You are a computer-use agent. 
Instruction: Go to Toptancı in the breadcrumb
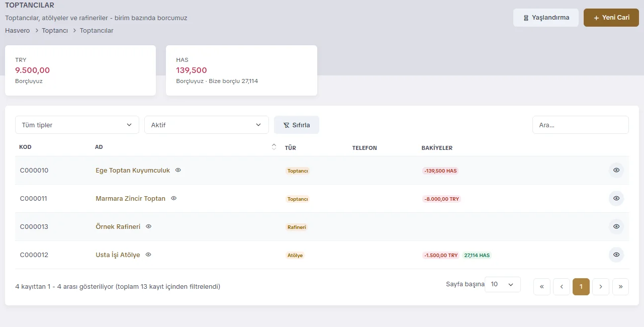(55, 31)
